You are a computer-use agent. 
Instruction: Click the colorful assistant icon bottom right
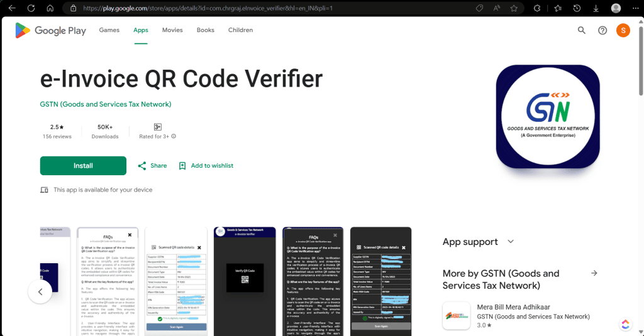point(625,324)
